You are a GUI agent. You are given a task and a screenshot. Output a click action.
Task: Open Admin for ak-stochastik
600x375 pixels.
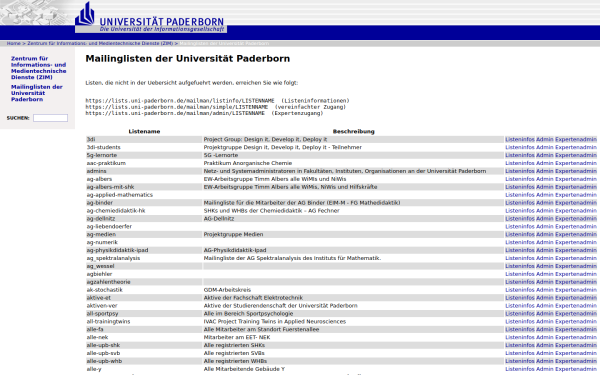point(545,290)
